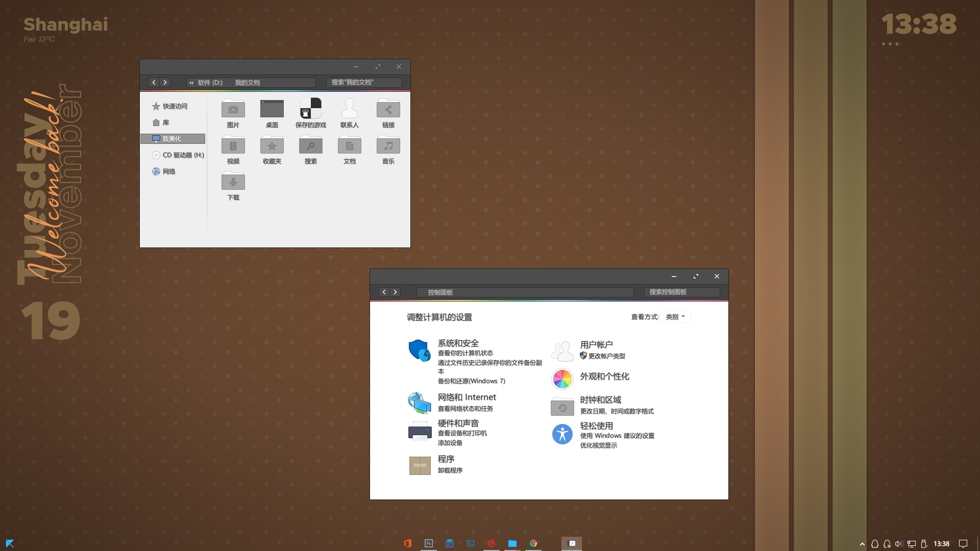Open 卸载程序 link
Screen dimensions: 980x551
(x=450, y=470)
